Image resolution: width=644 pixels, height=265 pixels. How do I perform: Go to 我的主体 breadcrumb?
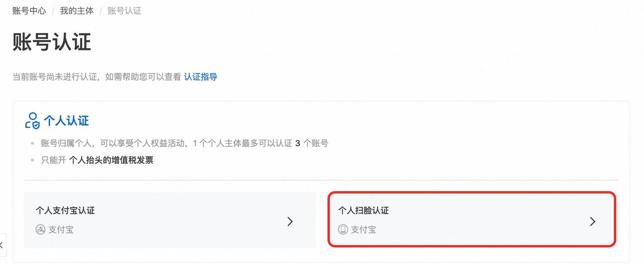77,11
